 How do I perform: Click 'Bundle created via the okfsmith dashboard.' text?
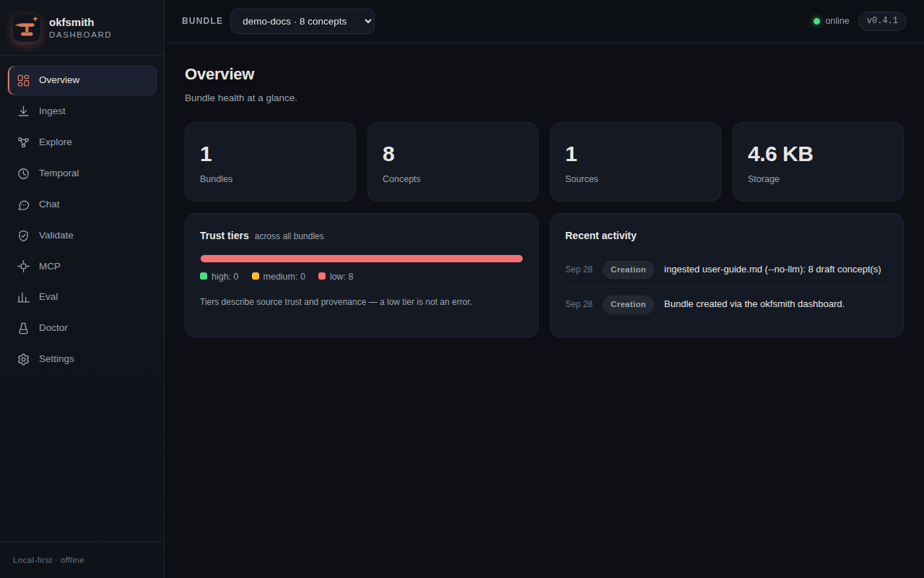pyautogui.click(x=754, y=304)
